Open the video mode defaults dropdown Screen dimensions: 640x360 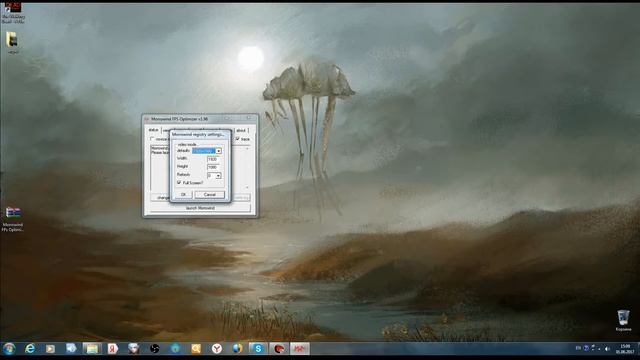219,151
